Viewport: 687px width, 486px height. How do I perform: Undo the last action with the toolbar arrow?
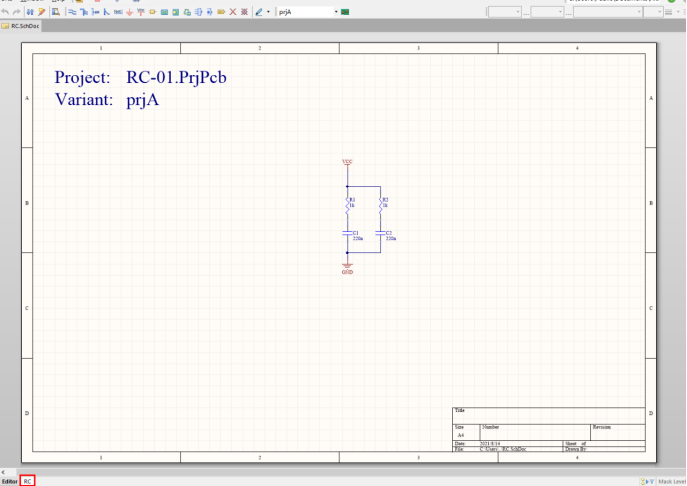(5, 12)
